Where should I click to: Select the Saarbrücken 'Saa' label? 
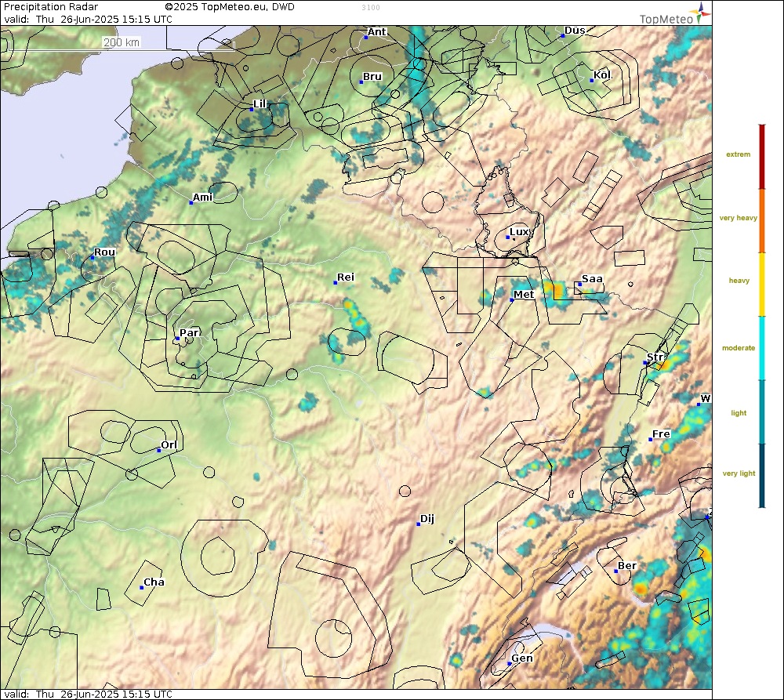coord(592,279)
